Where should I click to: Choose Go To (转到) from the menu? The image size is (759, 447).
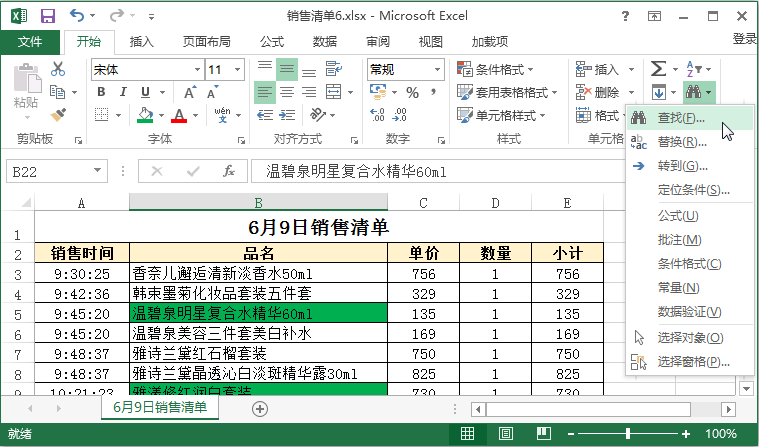690,166
